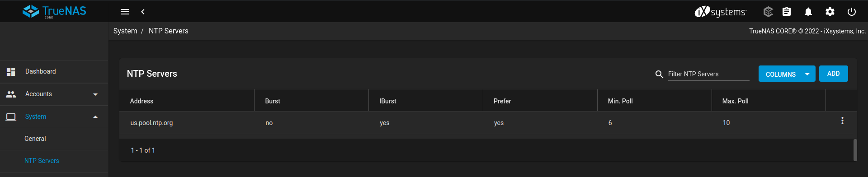This screenshot has height=177, width=868.
Task: Open the settings gear menu
Action: point(830,12)
